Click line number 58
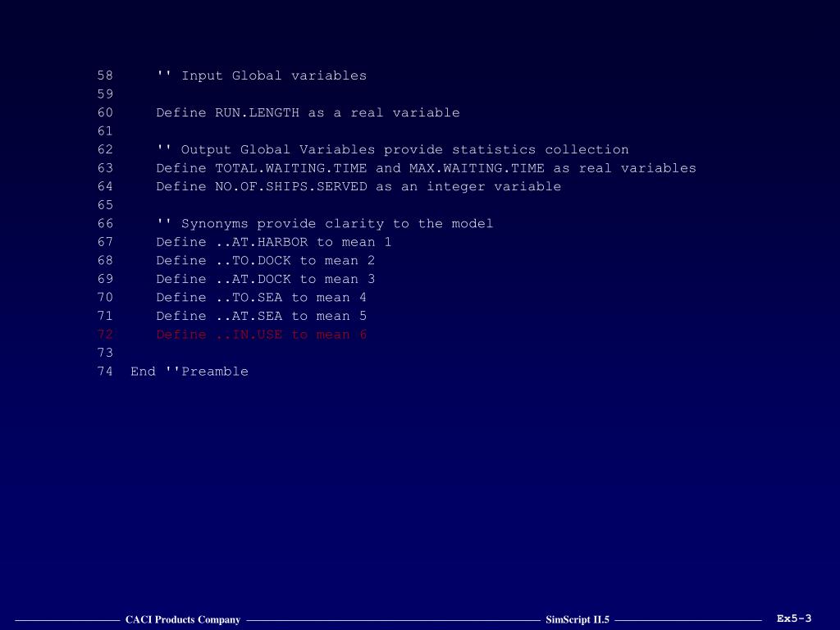Image resolution: width=840 pixels, height=630 pixels. pos(105,75)
